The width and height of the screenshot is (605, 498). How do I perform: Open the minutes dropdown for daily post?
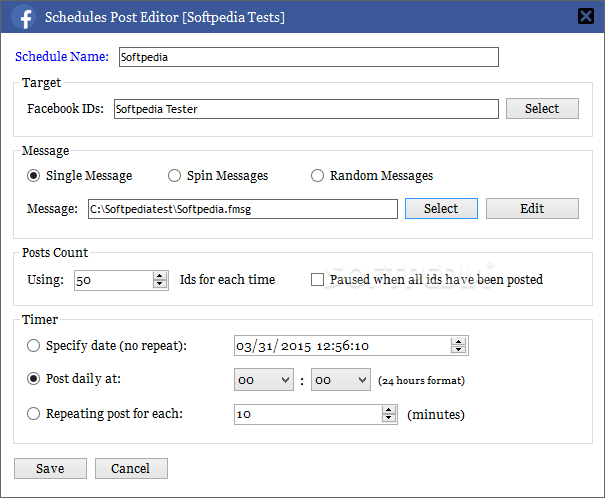pos(341,380)
